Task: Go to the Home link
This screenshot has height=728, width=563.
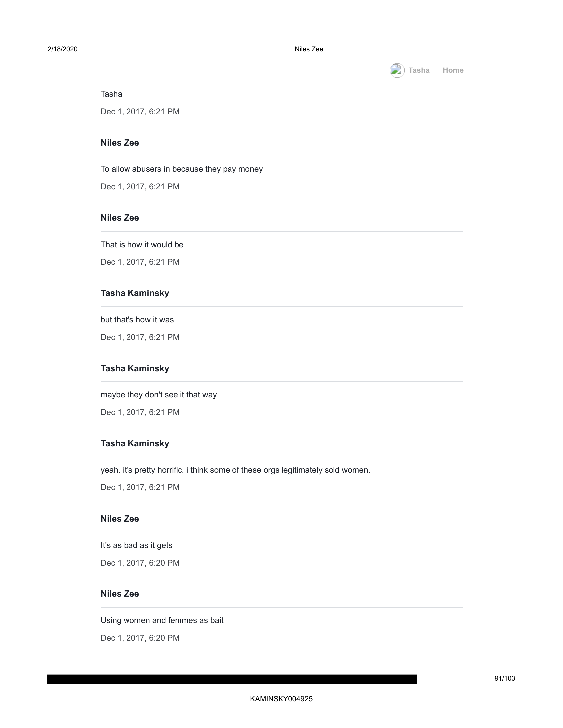Action: (453, 70)
